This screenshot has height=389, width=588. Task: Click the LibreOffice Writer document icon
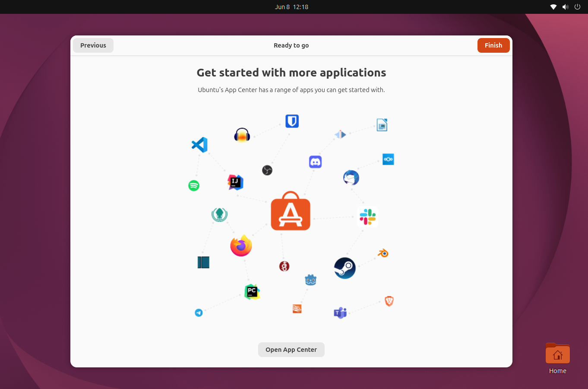382,125
